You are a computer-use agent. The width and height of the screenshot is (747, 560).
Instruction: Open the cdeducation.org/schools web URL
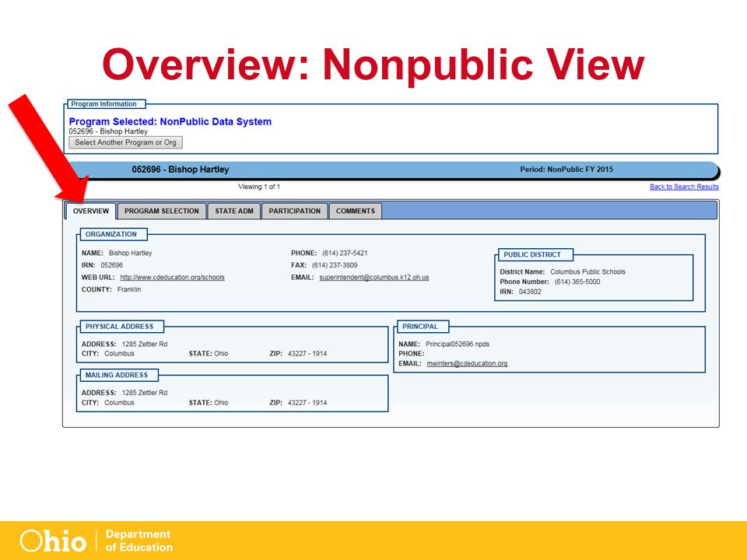click(172, 277)
